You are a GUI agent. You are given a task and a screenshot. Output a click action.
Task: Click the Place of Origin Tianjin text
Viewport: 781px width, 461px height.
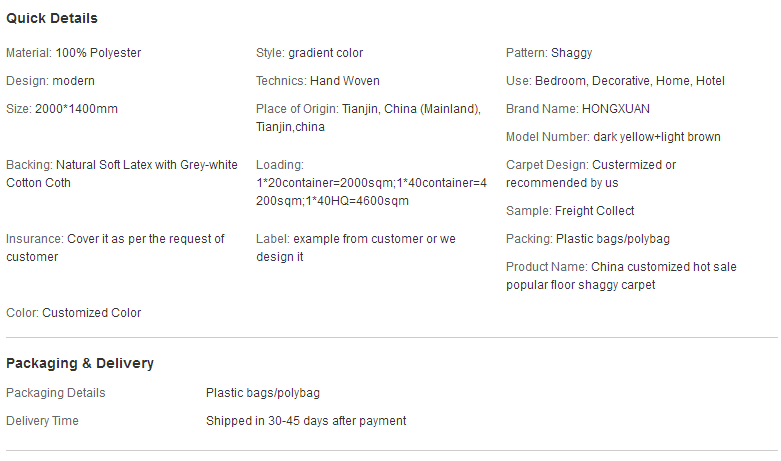tap(369, 117)
